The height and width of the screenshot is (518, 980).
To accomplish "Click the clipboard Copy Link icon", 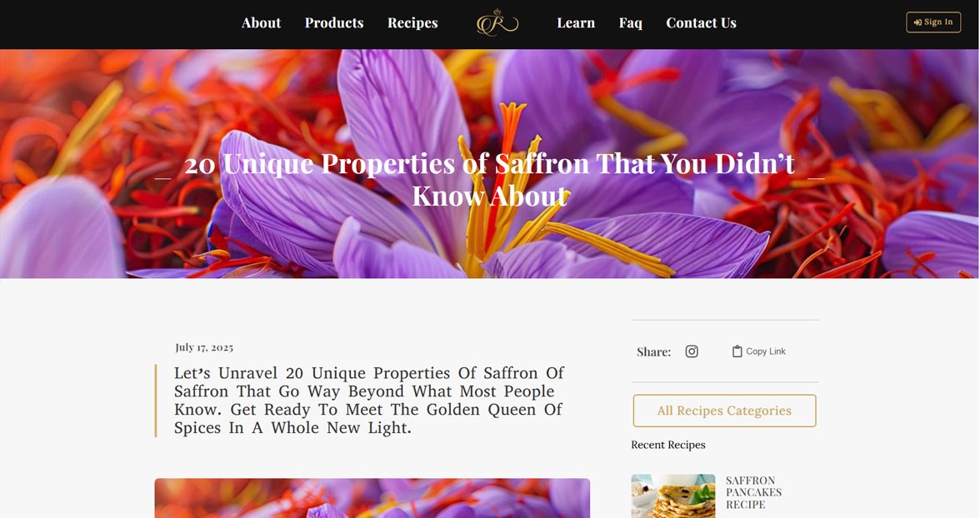I will (737, 351).
